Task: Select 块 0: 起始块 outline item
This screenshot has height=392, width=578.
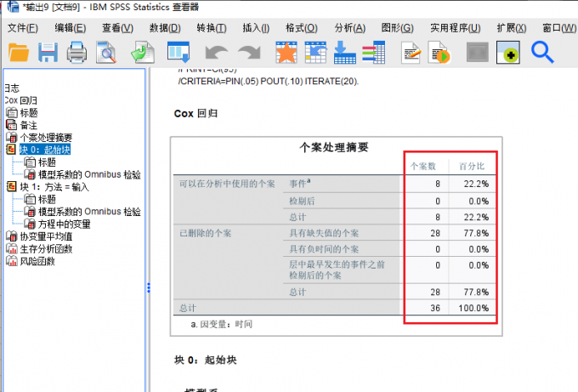Action: [x=44, y=150]
